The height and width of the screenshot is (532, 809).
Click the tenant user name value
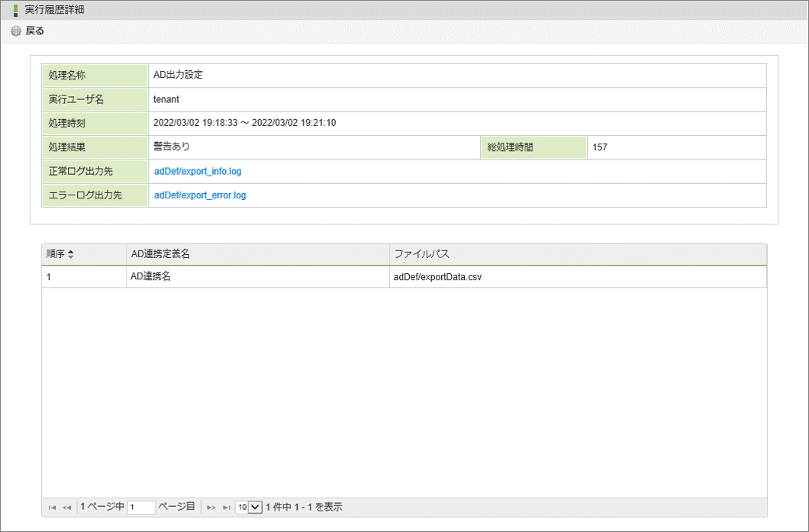(x=166, y=99)
